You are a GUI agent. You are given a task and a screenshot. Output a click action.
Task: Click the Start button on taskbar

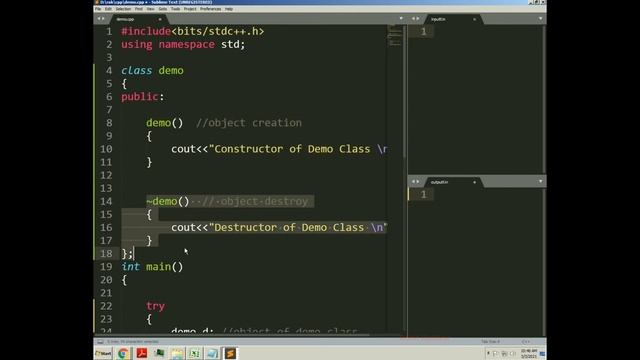104,353
